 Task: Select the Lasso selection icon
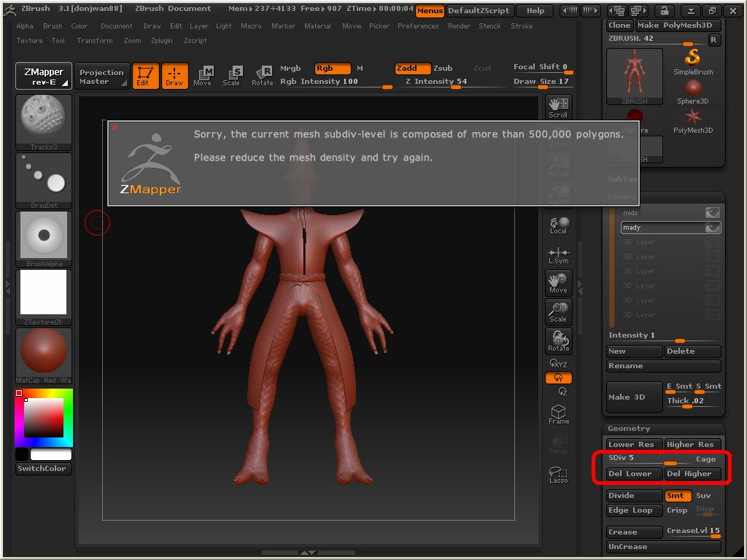pyautogui.click(x=558, y=475)
